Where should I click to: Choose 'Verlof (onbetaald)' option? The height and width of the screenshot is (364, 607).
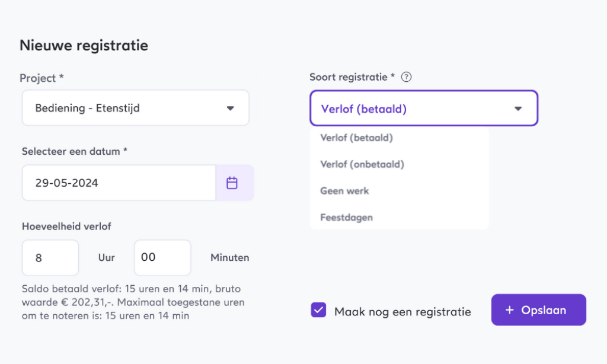tap(362, 164)
